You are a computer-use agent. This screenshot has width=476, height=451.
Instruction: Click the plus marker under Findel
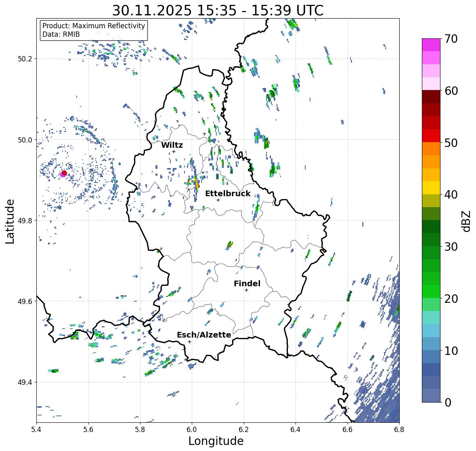coord(247,290)
